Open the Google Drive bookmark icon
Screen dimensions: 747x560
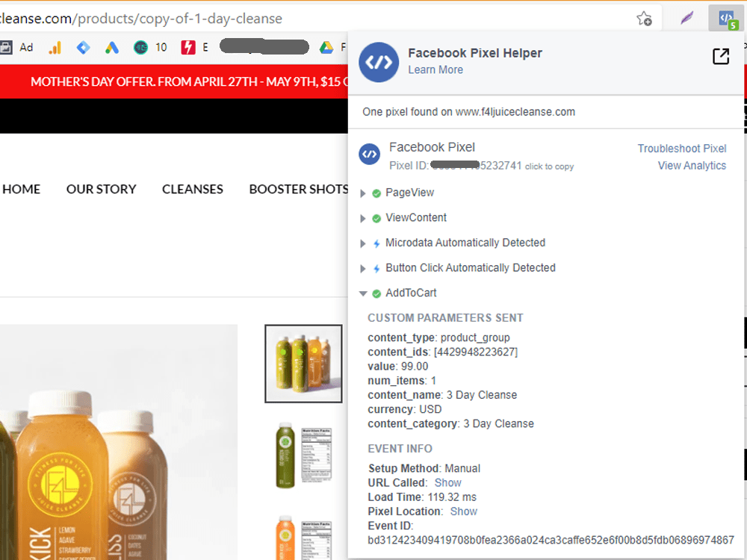326,47
